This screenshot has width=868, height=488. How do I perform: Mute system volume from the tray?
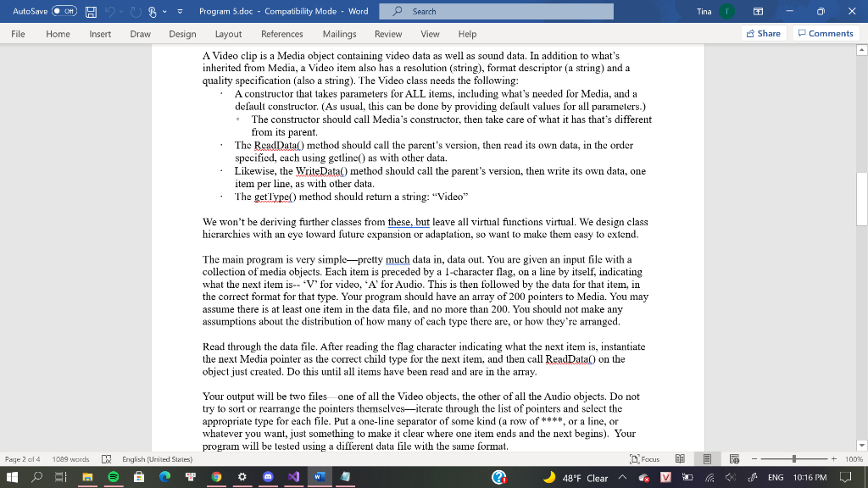pos(729,477)
